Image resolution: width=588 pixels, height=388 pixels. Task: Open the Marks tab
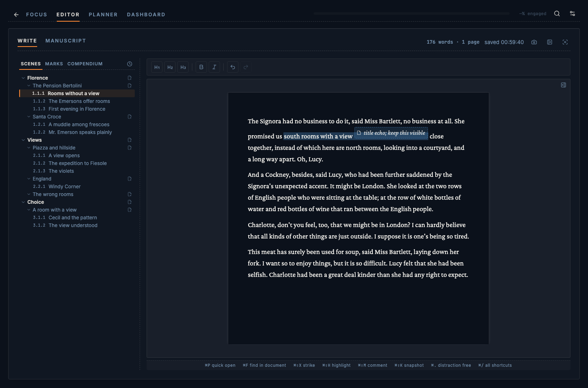click(54, 64)
